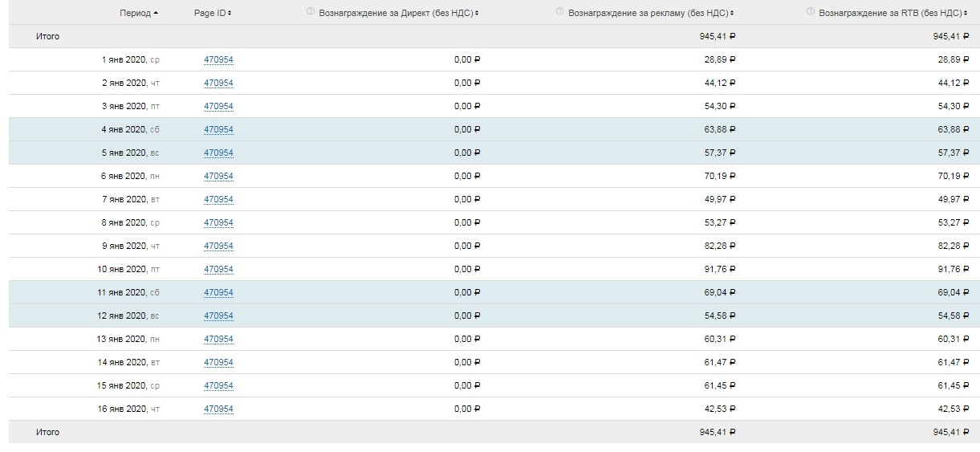Image resolution: width=980 pixels, height=452 pixels.
Task: Open Page ID 470954 link for 14 янв 2020
Action: [218, 363]
